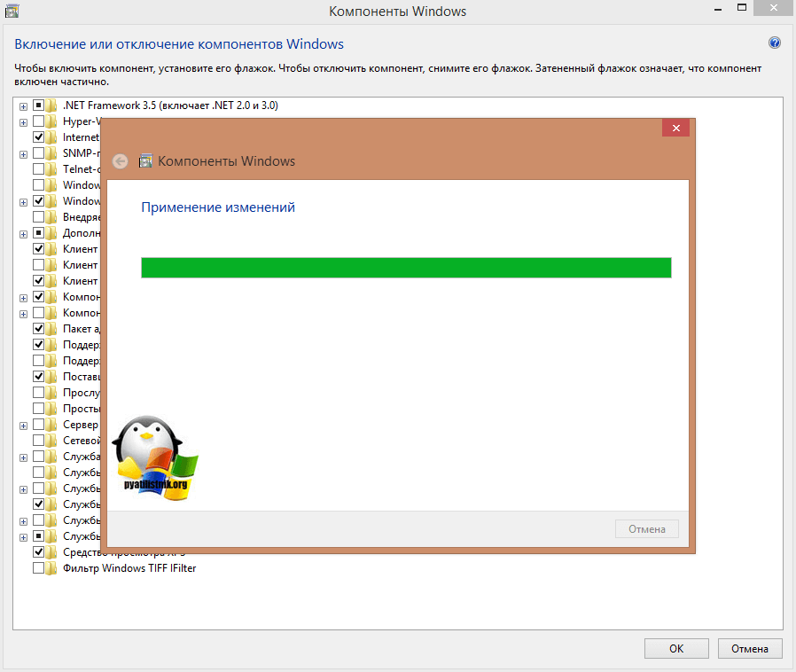This screenshot has width=796, height=672.
Task: Close the progress dialog with red X
Action: (675, 128)
